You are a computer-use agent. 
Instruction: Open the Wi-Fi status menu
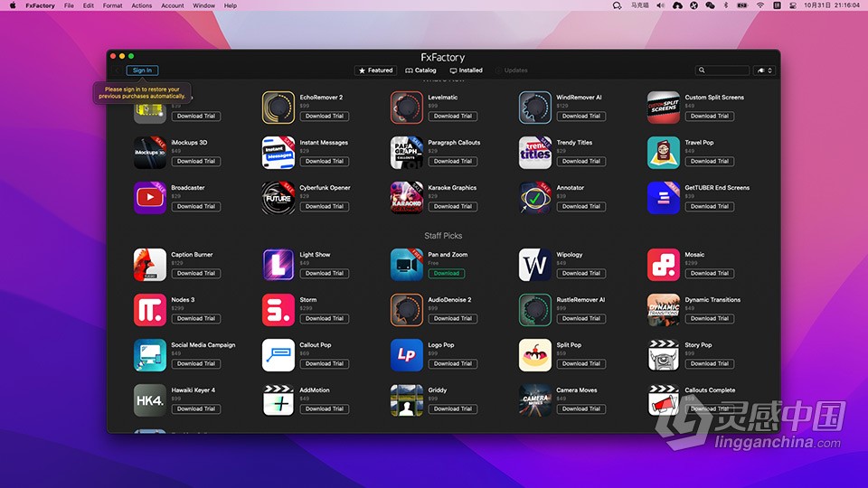pos(760,5)
